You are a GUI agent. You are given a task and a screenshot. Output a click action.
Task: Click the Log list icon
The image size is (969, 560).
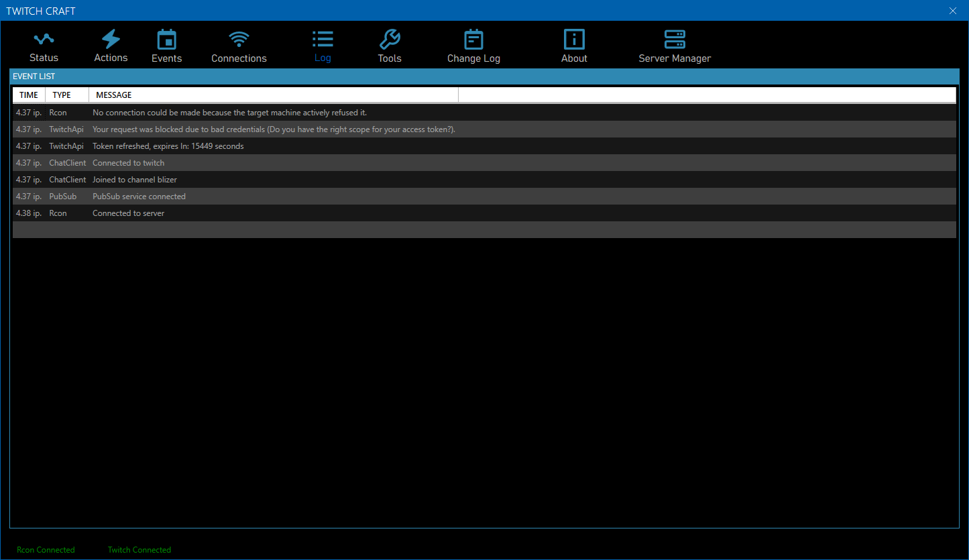(323, 40)
